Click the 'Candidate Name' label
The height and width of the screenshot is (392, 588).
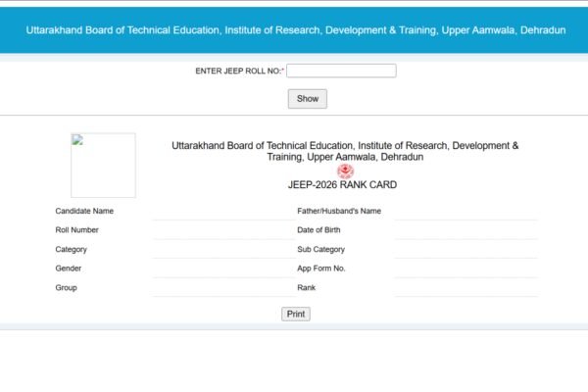(84, 211)
